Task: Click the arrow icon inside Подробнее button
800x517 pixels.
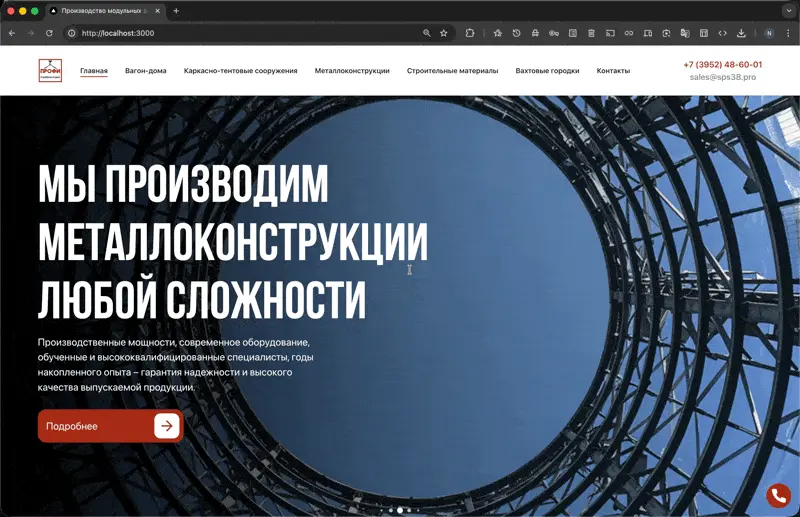Action: (167, 426)
